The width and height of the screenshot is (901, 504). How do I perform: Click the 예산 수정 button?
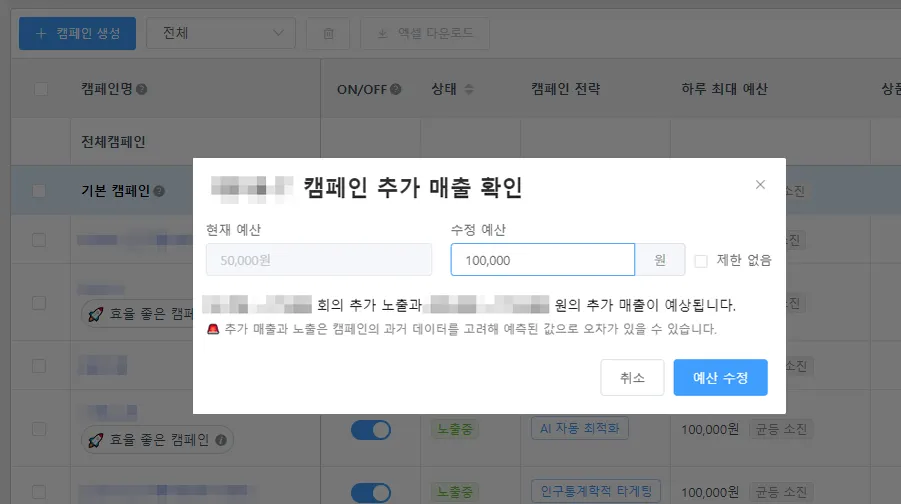pos(720,378)
